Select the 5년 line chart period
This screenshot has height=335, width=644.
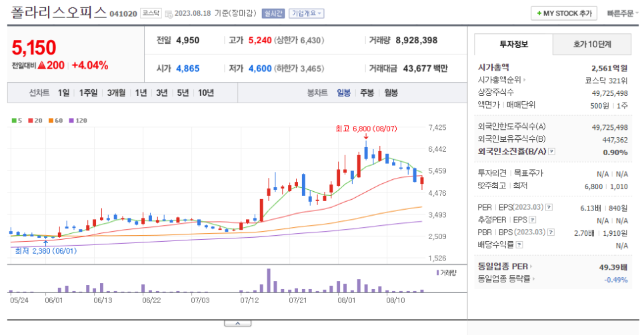(x=183, y=93)
